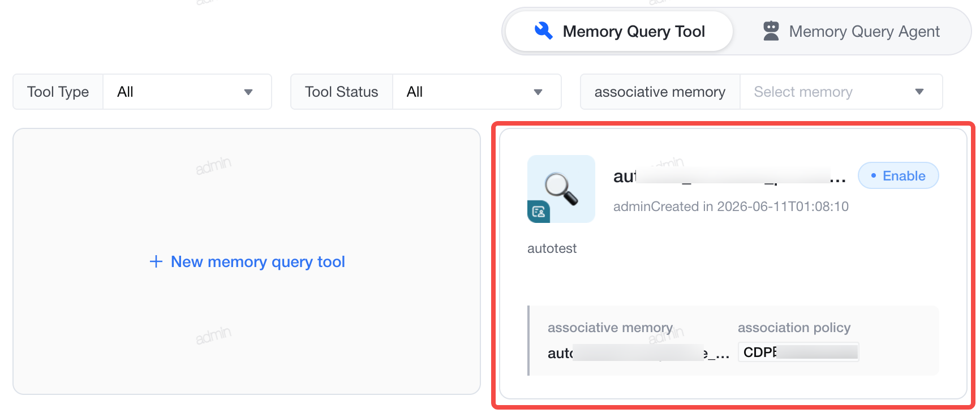Switch to Memory Query Tool tab
Image resolution: width=980 pixels, height=413 pixels.
619,31
